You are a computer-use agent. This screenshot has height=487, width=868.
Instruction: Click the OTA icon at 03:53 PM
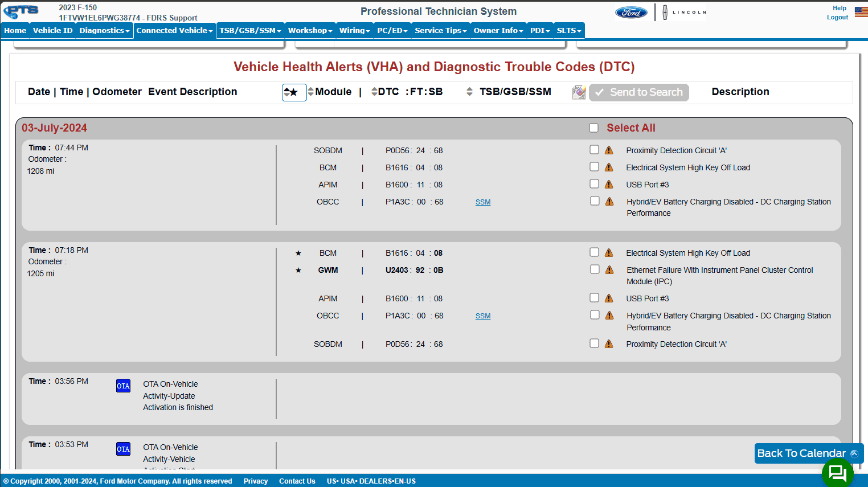pyautogui.click(x=123, y=449)
